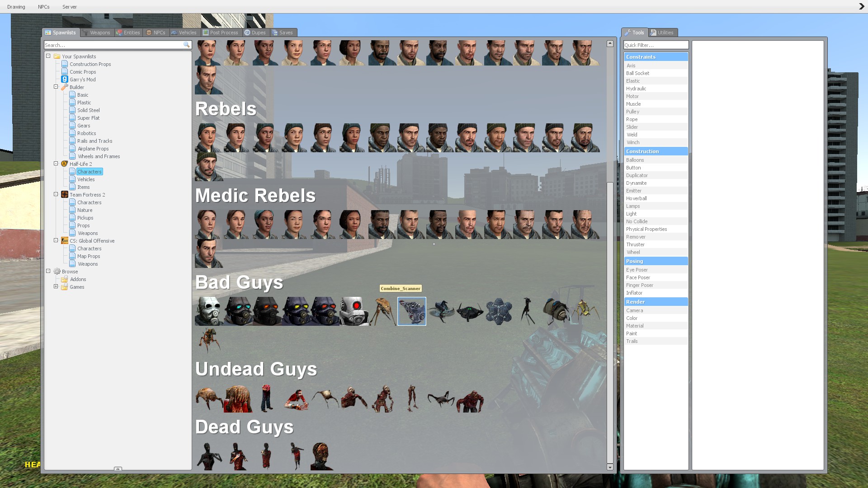Select the Physical Properties tool
868x488 pixels.
(x=656, y=229)
